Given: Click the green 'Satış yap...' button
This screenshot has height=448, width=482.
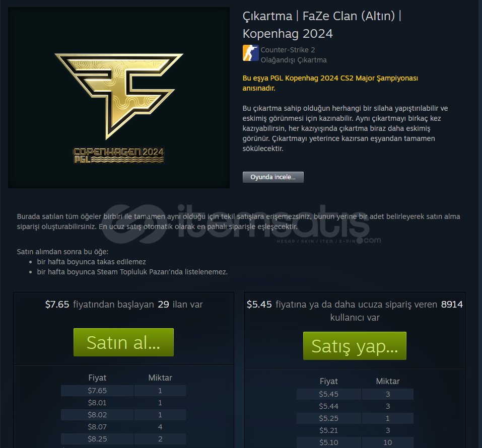Looking at the screenshot, I should (x=355, y=346).
